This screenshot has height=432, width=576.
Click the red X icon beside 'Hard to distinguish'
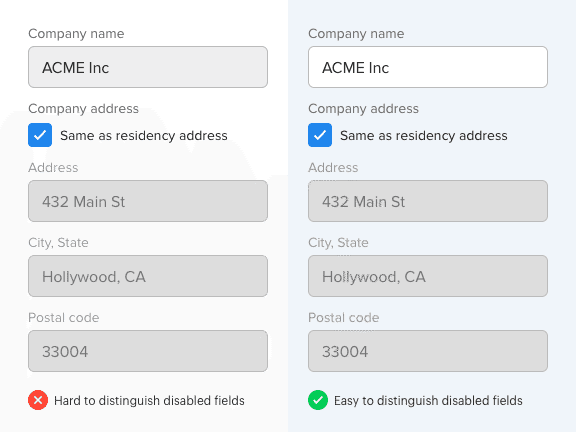[x=38, y=400]
